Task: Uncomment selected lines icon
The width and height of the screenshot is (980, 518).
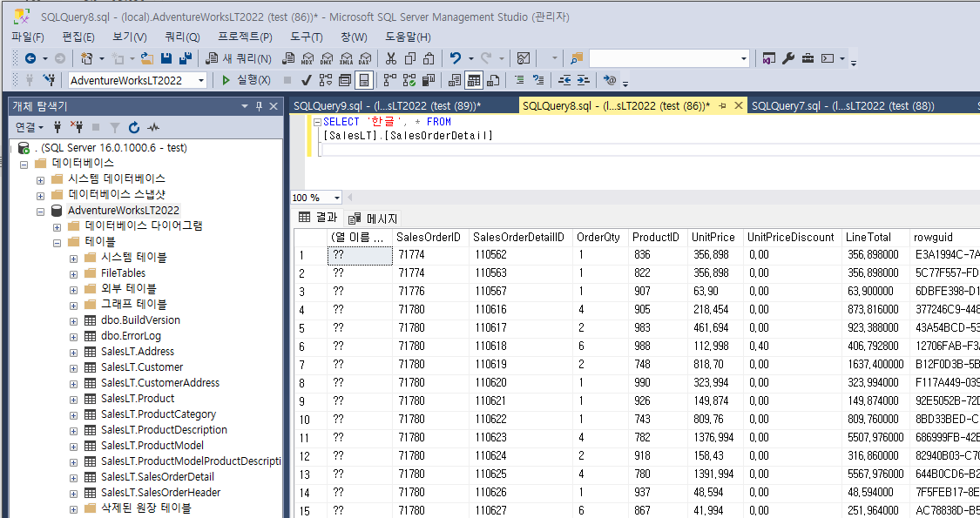Action: coord(538,80)
